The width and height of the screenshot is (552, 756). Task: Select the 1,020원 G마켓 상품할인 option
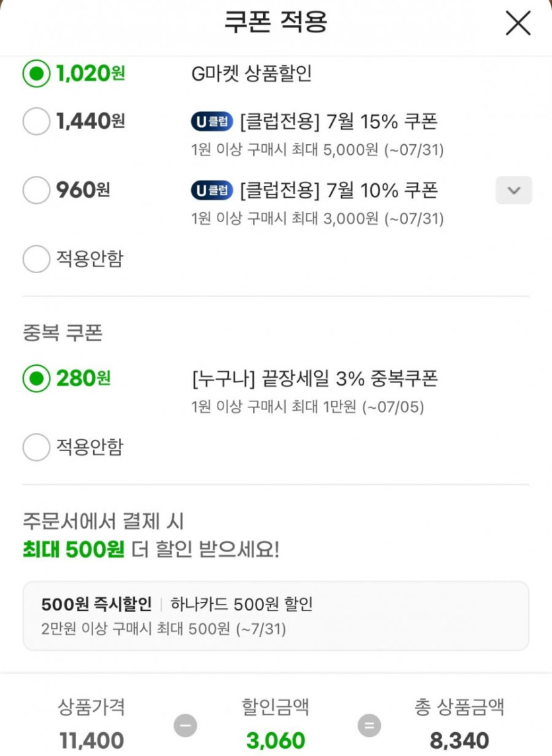click(36, 73)
